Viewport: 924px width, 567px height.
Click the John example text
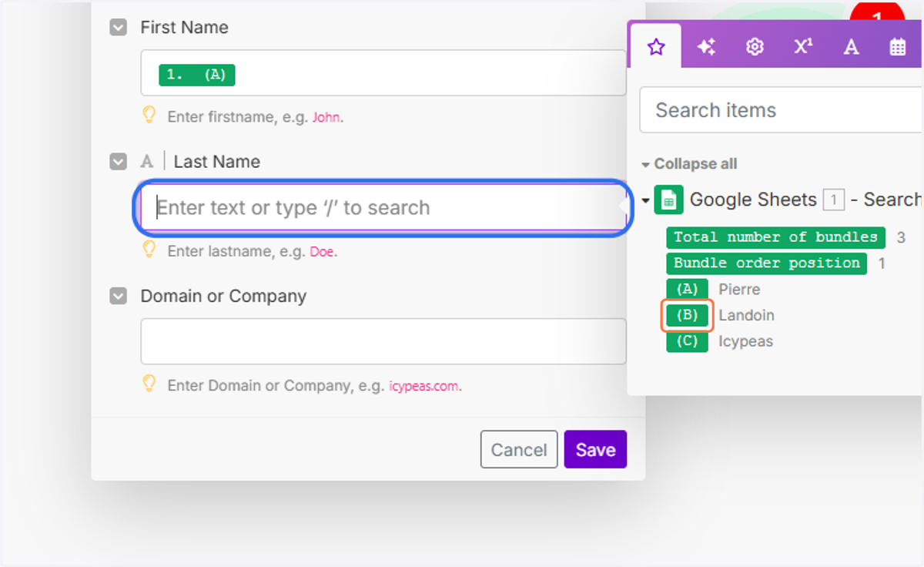point(326,118)
